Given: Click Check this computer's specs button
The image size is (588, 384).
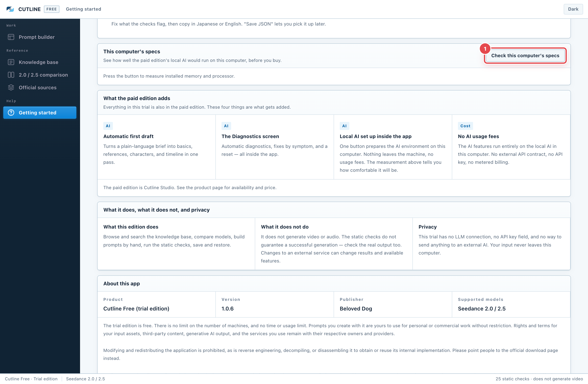Looking at the screenshot, I should (525, 56).
